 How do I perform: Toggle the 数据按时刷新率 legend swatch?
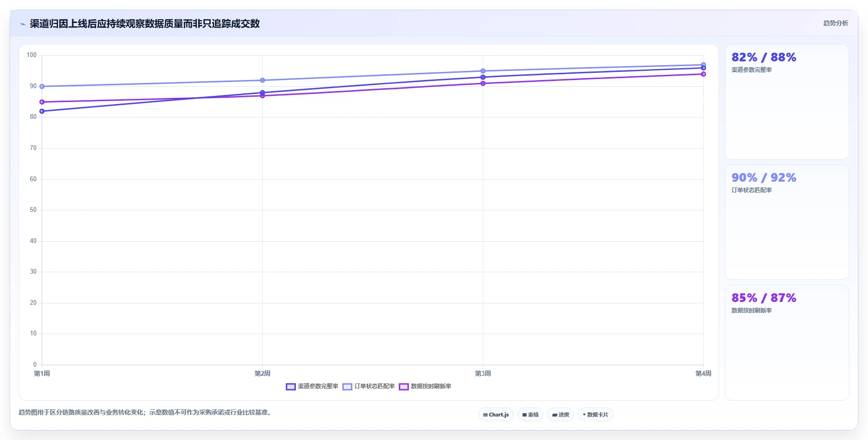click(404, 386)
